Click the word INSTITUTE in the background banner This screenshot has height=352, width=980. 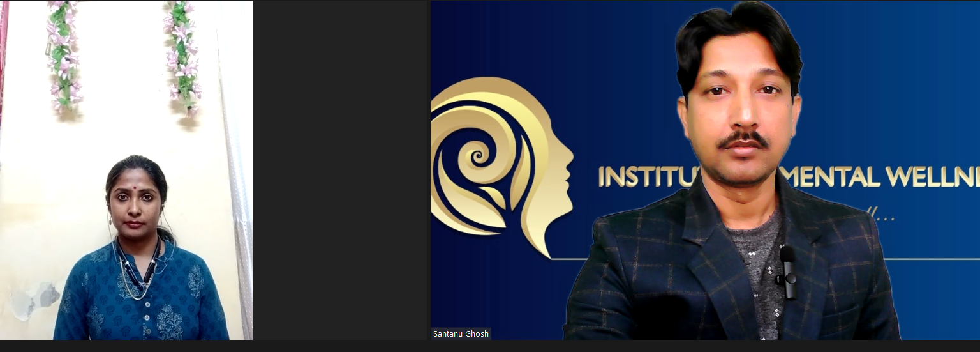pyautogui.click(x=644, y=177)
